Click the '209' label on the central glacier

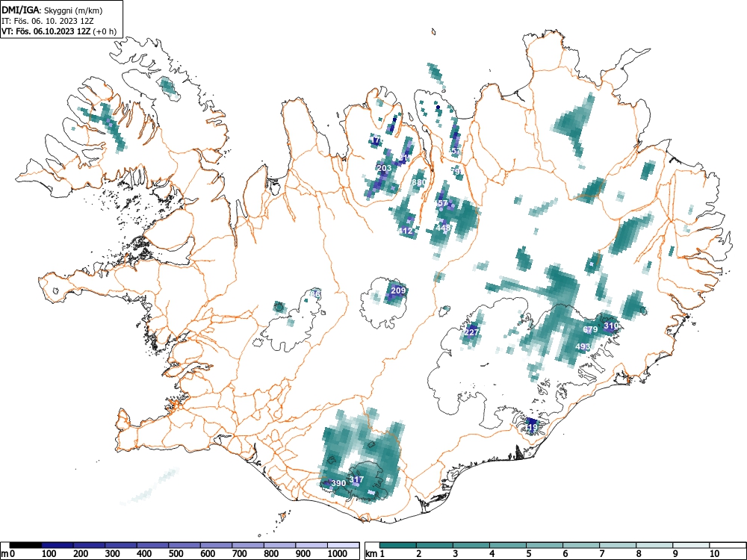click(398, 290)
